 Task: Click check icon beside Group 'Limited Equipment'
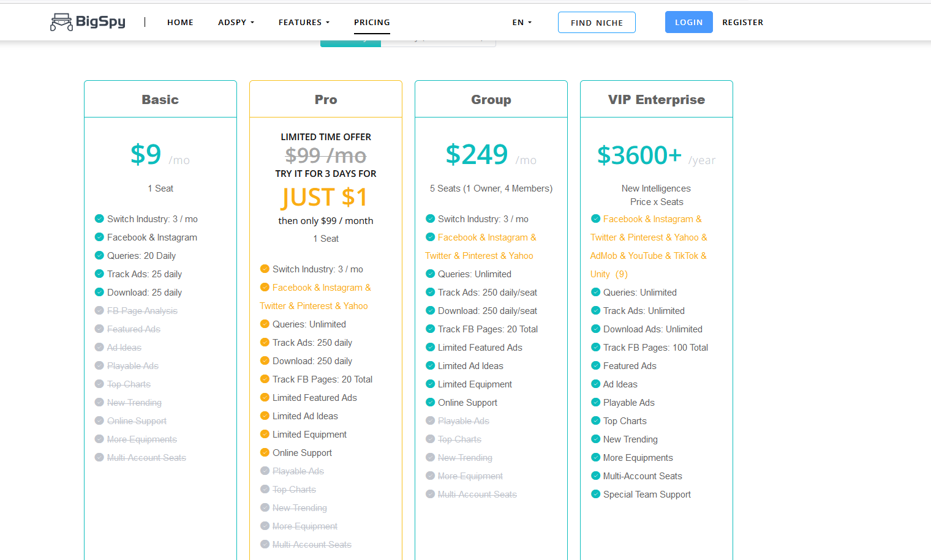(430, 384)
